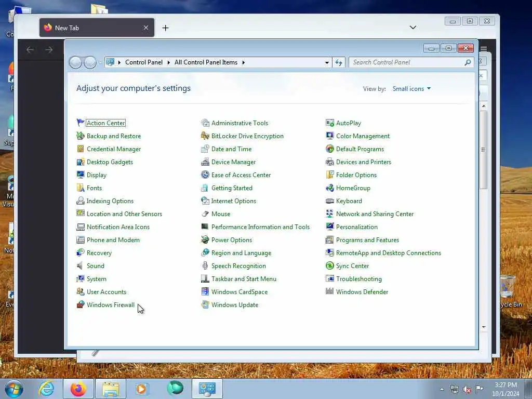Open the Recovery link
The image size is (532, 399).
pyautogui.click(x=99, y=253)
